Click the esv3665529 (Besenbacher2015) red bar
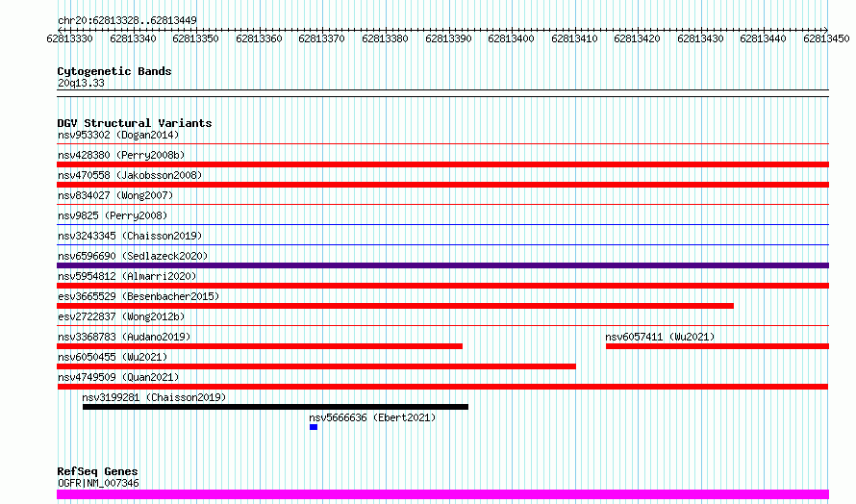This screenshot has height=504, width=856. pos(395,306)
